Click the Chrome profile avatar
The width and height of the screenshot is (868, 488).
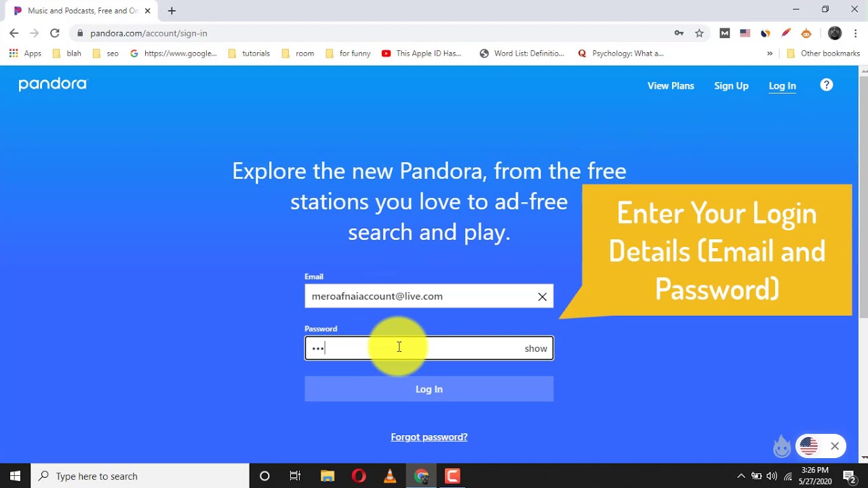tap(835, 33)
